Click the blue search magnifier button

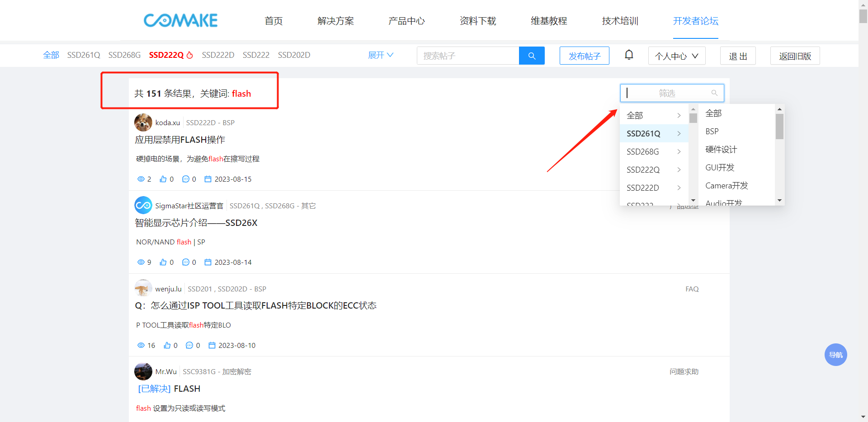coord(532,56)
